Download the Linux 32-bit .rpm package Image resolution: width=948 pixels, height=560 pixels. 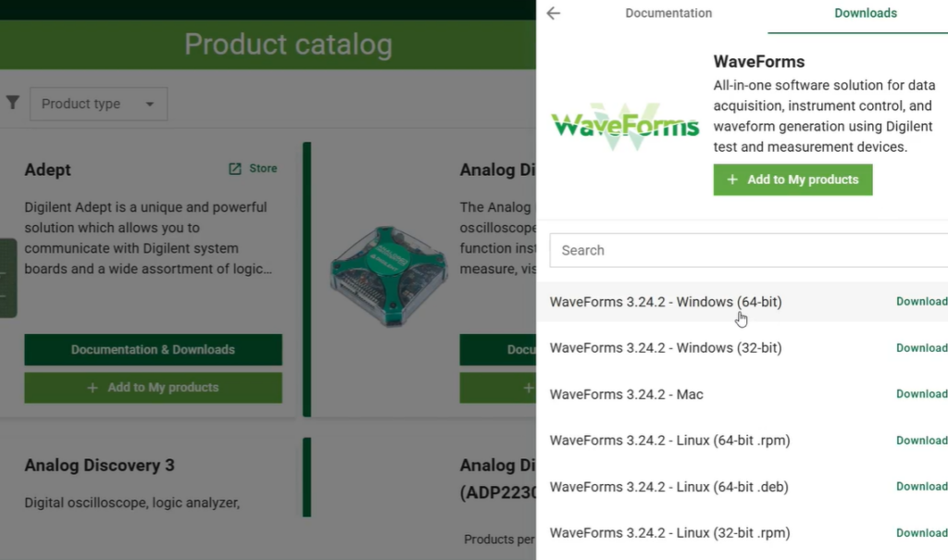pos(921,532)
